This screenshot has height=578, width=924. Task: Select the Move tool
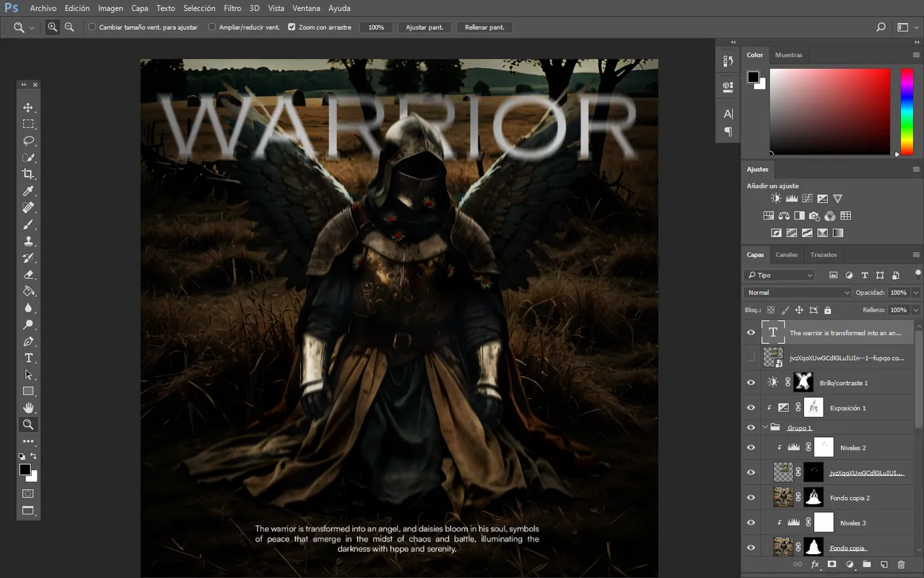28,108
